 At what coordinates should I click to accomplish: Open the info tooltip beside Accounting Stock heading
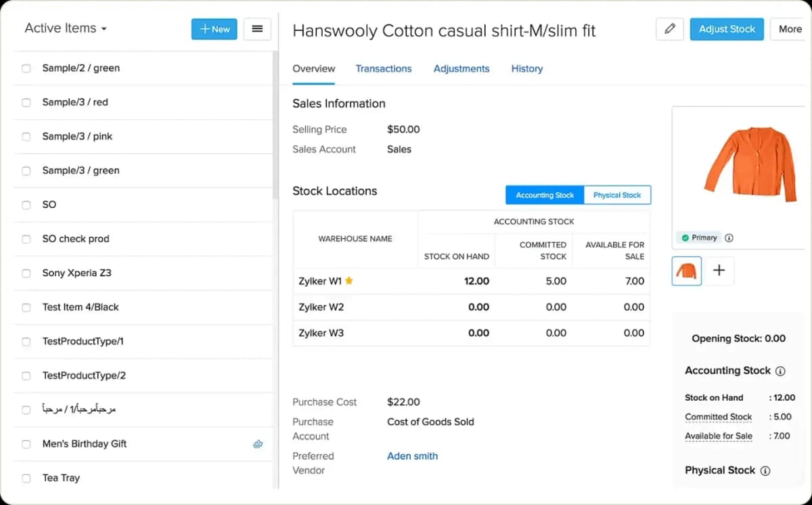(x=781, y=370)
